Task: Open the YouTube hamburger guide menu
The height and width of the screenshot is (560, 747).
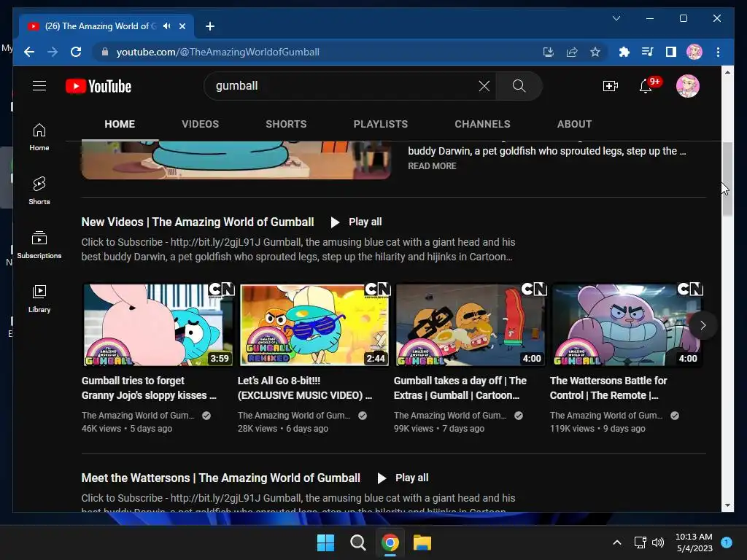Action: pos(39,86)
